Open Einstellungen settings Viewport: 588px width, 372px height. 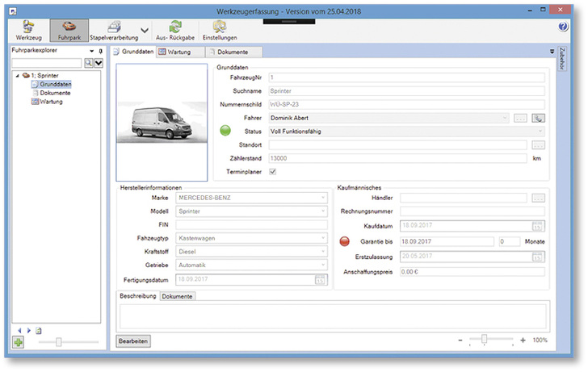click(x=219, y=31)
